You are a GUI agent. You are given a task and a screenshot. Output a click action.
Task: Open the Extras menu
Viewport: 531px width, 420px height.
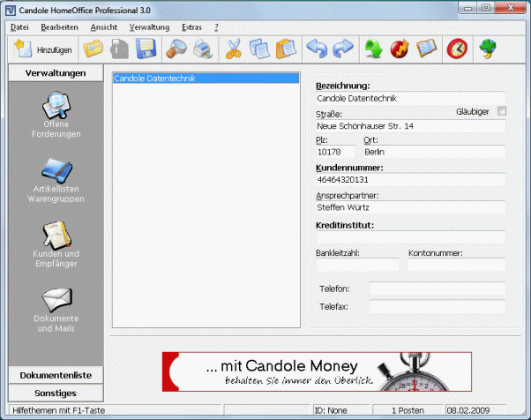click(x=191, y=27)
